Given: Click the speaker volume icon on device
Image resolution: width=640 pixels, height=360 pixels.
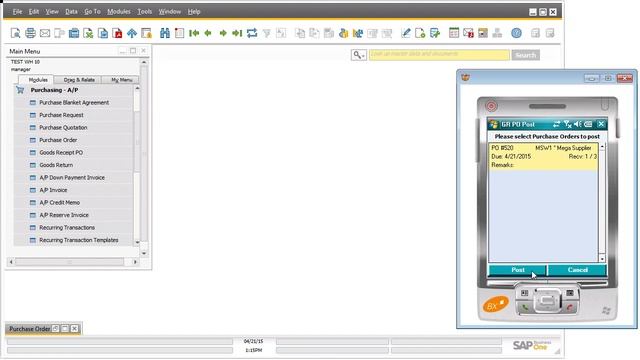Looking at the screenshot, I should coord(578,124).
